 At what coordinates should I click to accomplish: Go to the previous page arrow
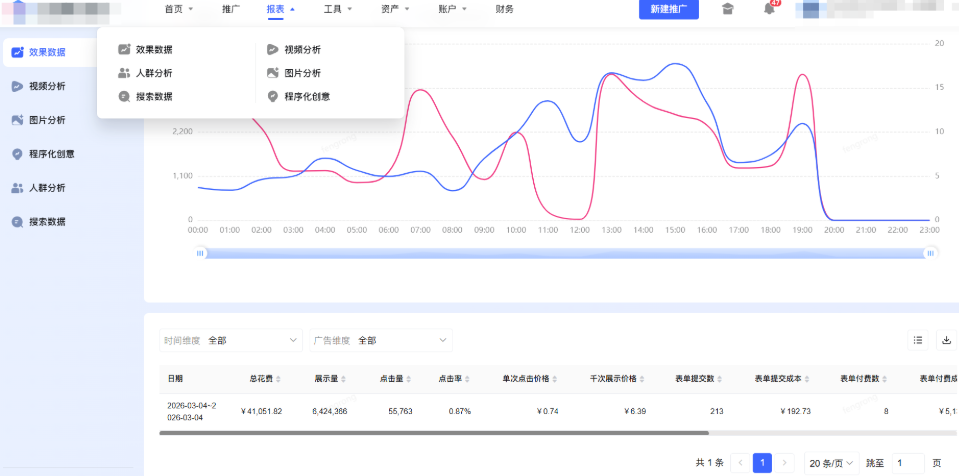click(x=740, y=463)
